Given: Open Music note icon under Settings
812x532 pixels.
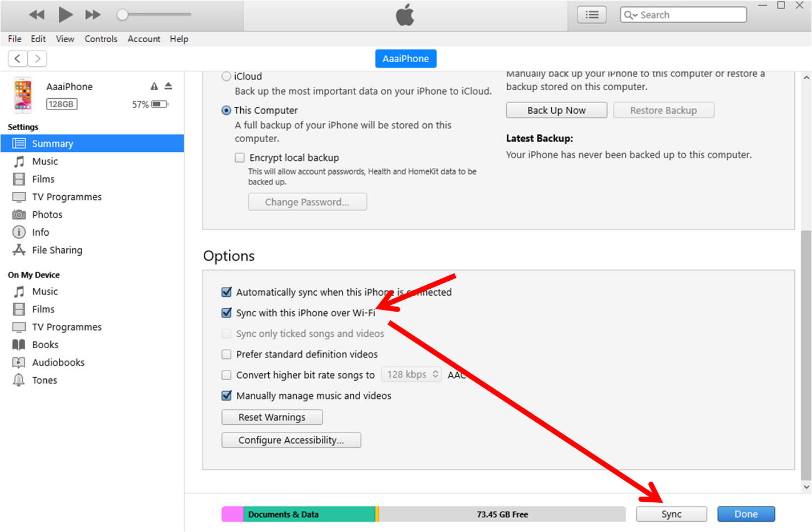Looking at the screenshot, I should [x=19, y=162].
